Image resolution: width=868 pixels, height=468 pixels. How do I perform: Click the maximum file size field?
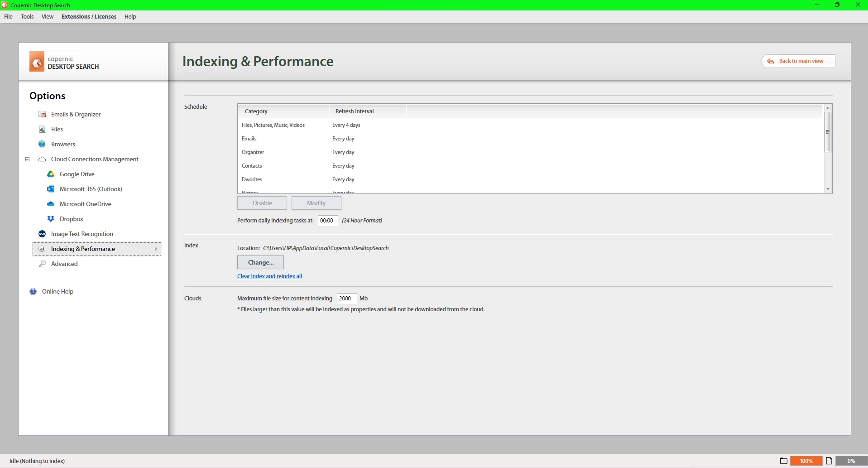[x=346, y=298]
